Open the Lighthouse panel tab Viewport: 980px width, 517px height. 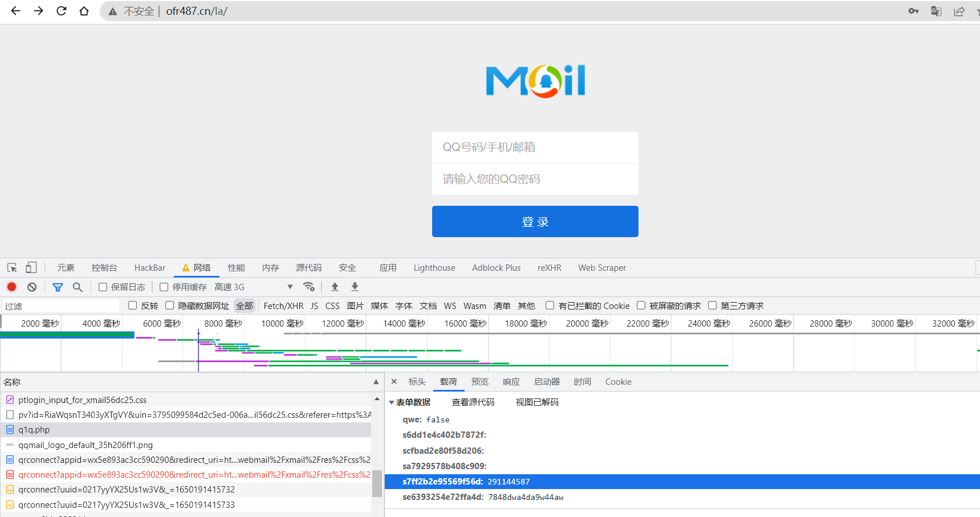point(434,268)
